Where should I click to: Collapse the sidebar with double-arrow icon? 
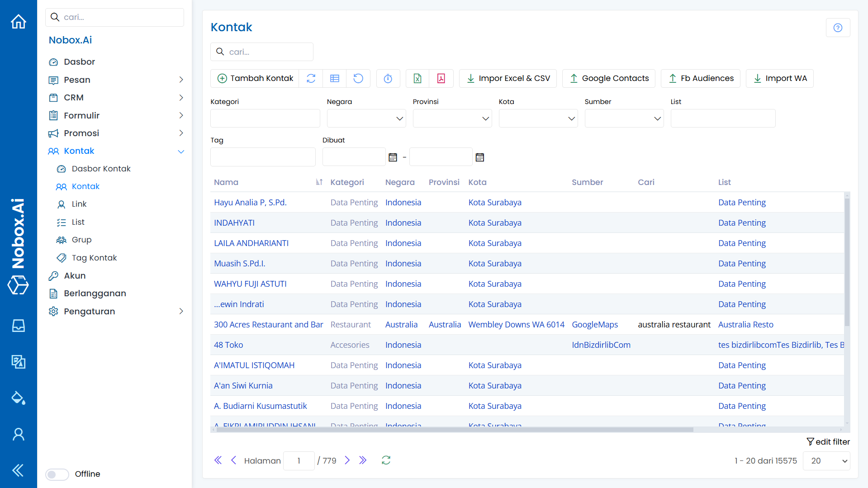pos(18,470)
